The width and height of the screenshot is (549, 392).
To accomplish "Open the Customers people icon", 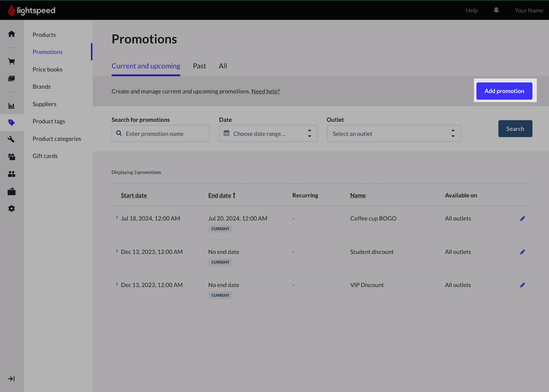I will pos(11,174).
